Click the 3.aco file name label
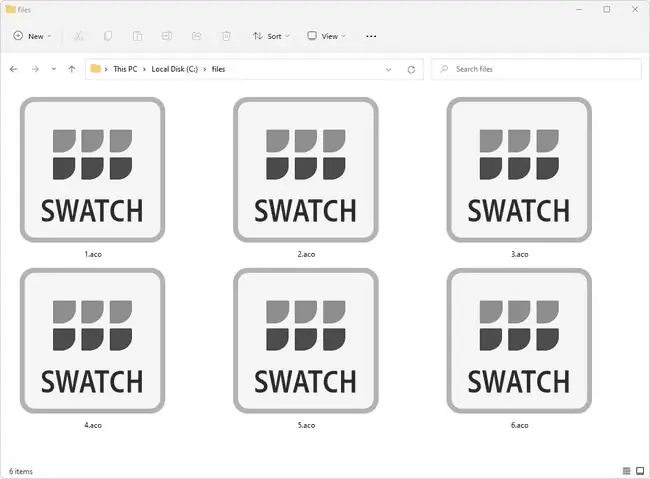The height and width of the screenshot is (479, 650). click(519, 254)
